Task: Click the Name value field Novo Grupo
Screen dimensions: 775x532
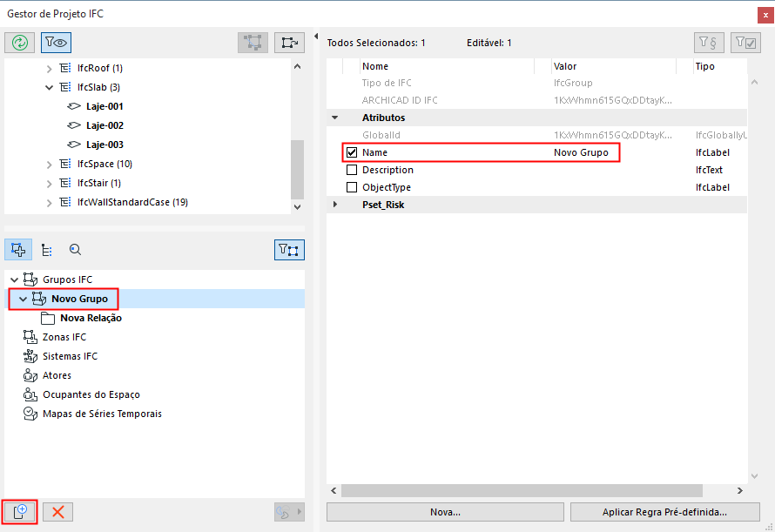Action: pos(582,152)
